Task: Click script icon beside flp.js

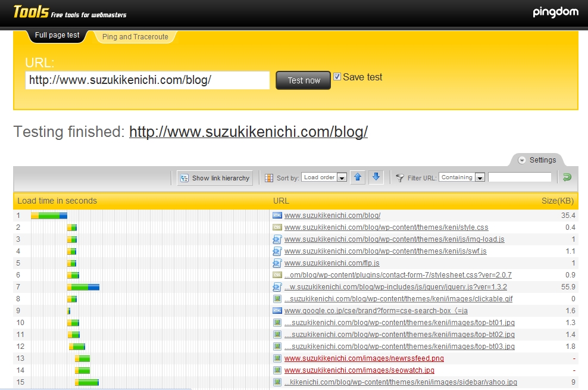Action: click(x=277, y=263)
